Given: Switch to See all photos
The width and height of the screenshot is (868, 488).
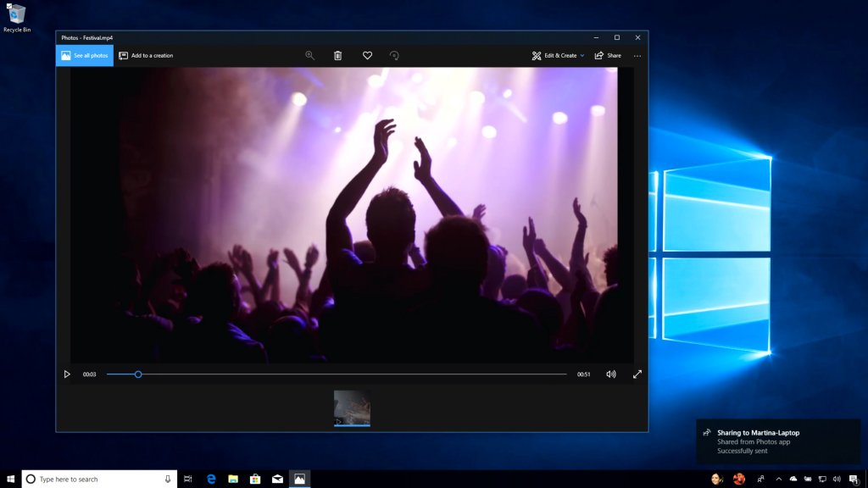Looking at the screenshot, I should (84, 55).
